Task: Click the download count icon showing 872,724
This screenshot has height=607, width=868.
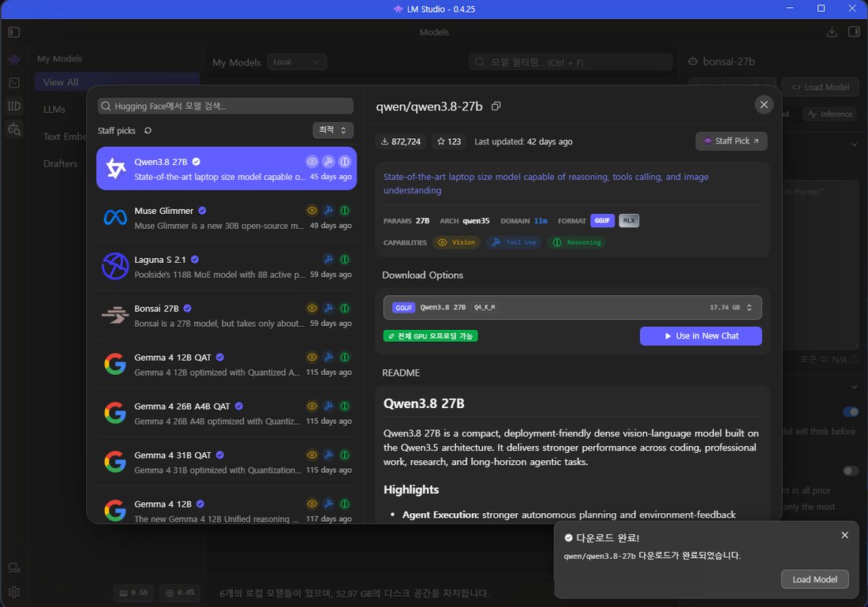Action: click(x=385, y=142)
